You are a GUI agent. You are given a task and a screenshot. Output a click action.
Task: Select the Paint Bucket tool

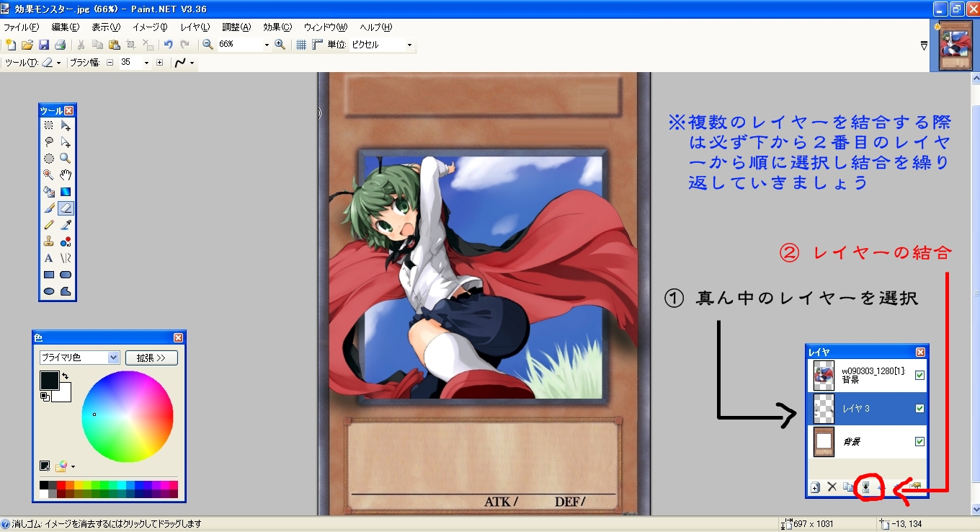49,192
